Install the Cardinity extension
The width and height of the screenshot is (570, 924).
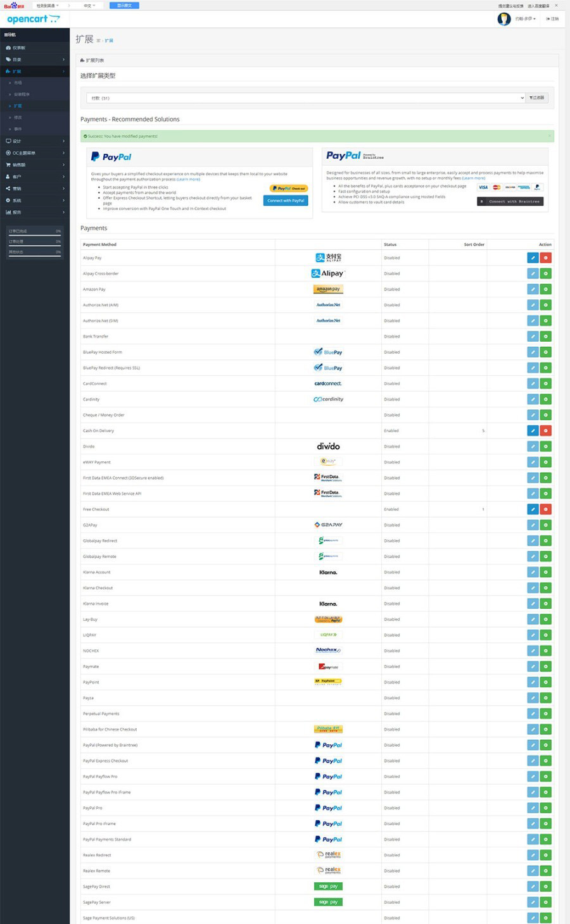545,399
